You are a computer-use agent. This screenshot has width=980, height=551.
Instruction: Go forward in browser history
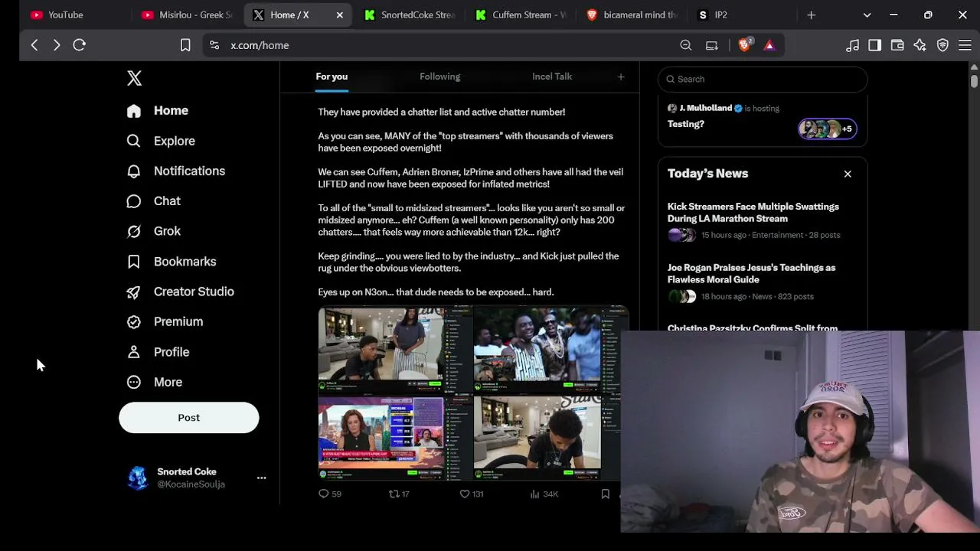point(57,45)
